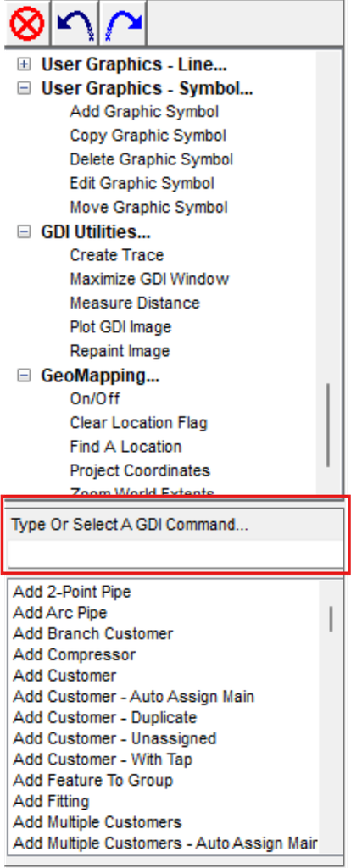Click the blue redo arrow icon
351x868 pixels.
point(123,24)
